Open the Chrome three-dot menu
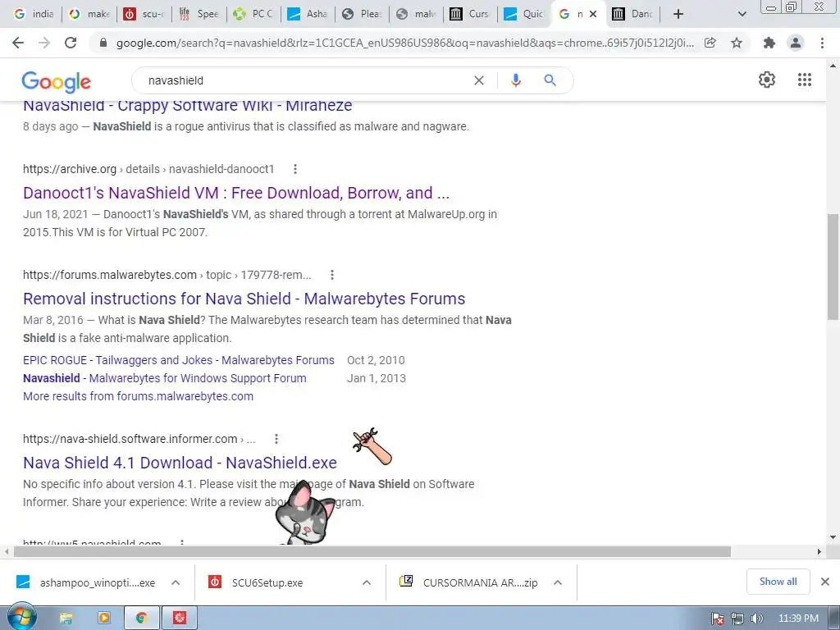Image resolution: width=840 pixels, height=630 pixels. pyautogui.click(x=822, y=43)
